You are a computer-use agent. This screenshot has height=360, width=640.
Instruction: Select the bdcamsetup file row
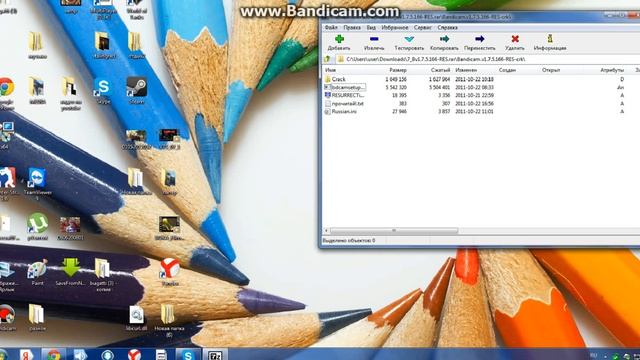pyautogui.click(x=344, y=87)
